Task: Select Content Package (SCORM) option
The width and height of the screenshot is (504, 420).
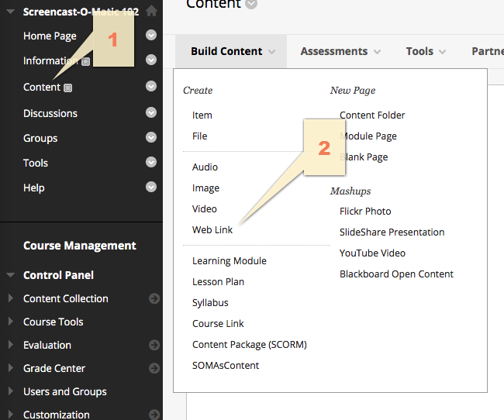Action: 250,345
